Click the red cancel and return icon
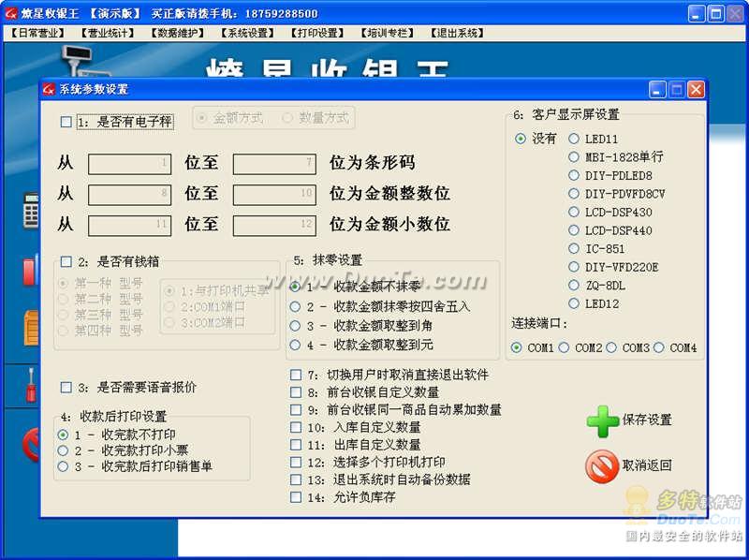749x560 pixels. pyautogui.click(x=602, y=465)
